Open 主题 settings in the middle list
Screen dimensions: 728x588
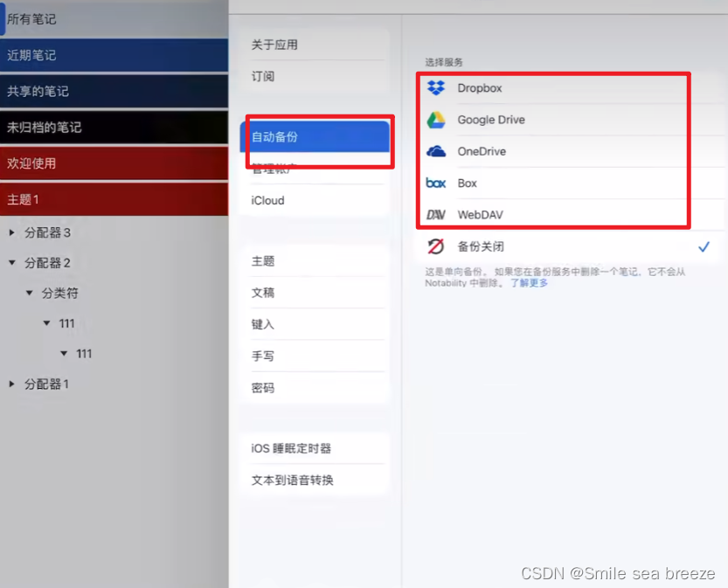click(315, 261)
